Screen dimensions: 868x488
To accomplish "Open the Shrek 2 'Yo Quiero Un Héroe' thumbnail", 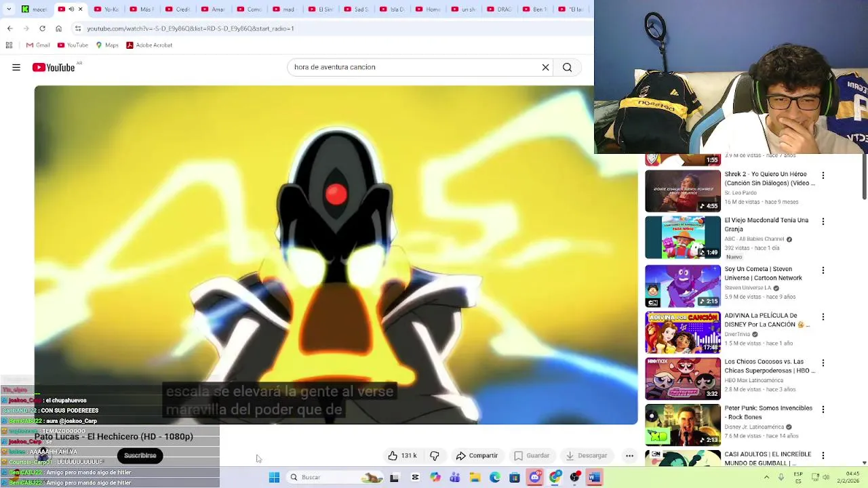I will [x=683, y=191].
